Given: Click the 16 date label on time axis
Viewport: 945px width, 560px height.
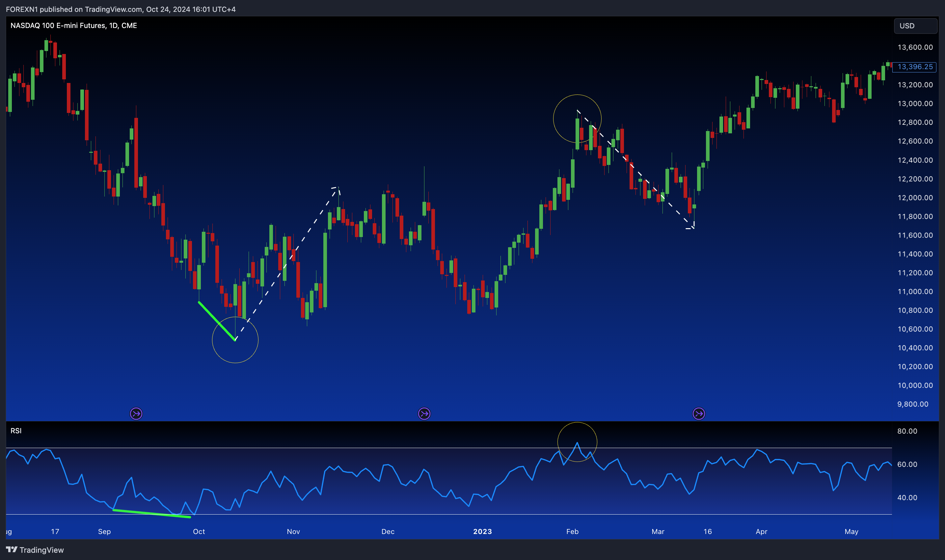Looking at the screenshot, I should coord(708,531).
